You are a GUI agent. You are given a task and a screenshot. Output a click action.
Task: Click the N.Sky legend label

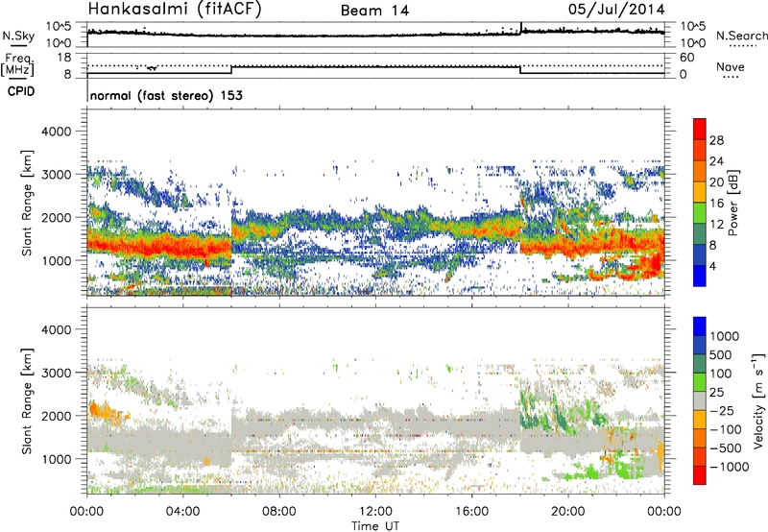pyautogui.click(x=18, y=36)
